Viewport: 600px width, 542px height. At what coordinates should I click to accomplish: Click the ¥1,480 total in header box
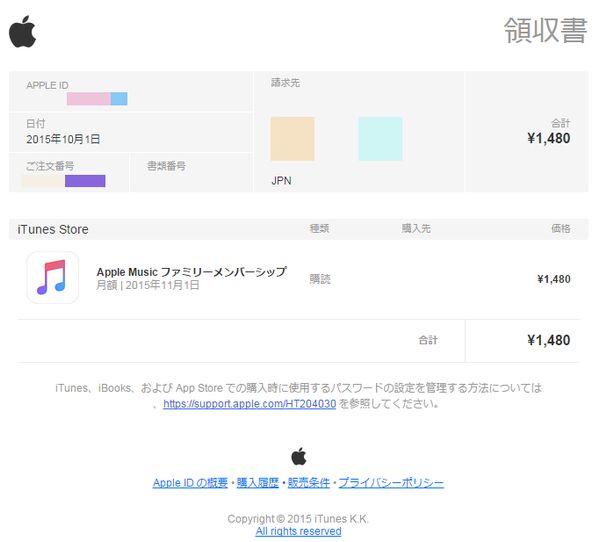pyautogui.click(x=548, y=139)
